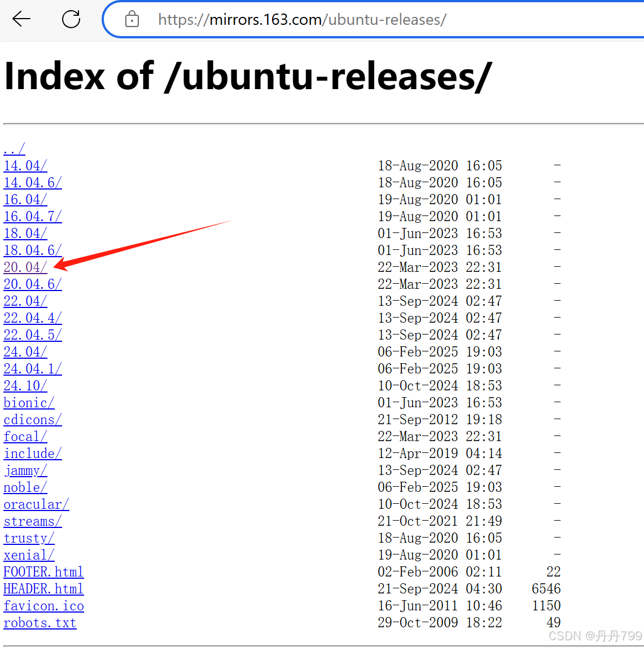Viewport: 644px width, 647px height.
Task: Open the 22.04/ directory
Action: (x=25, y=301)
